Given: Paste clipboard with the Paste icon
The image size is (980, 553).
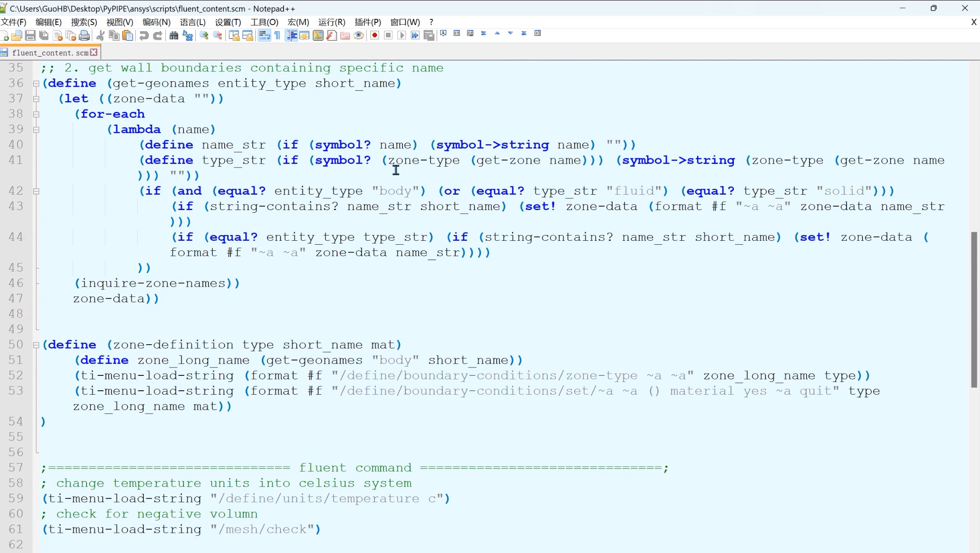Looking at the screenshot, I should click(128, 36).
